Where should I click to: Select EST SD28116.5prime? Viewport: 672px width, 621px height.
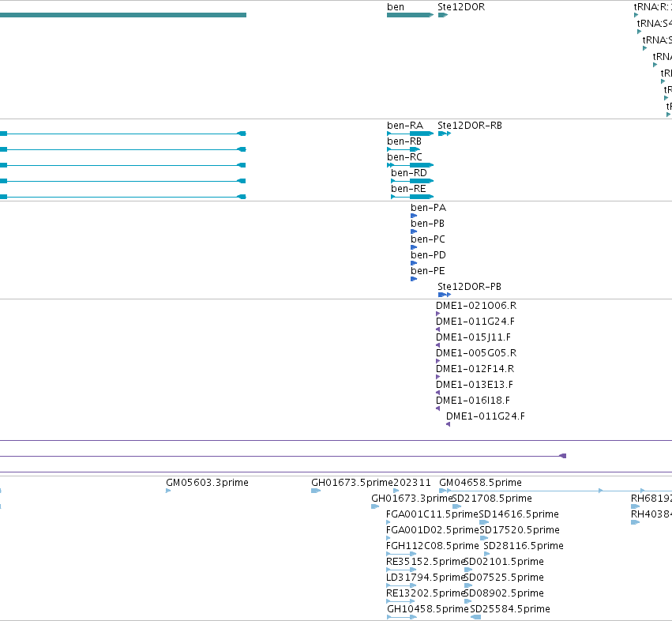pyautogui.click(x=487, y=554)
